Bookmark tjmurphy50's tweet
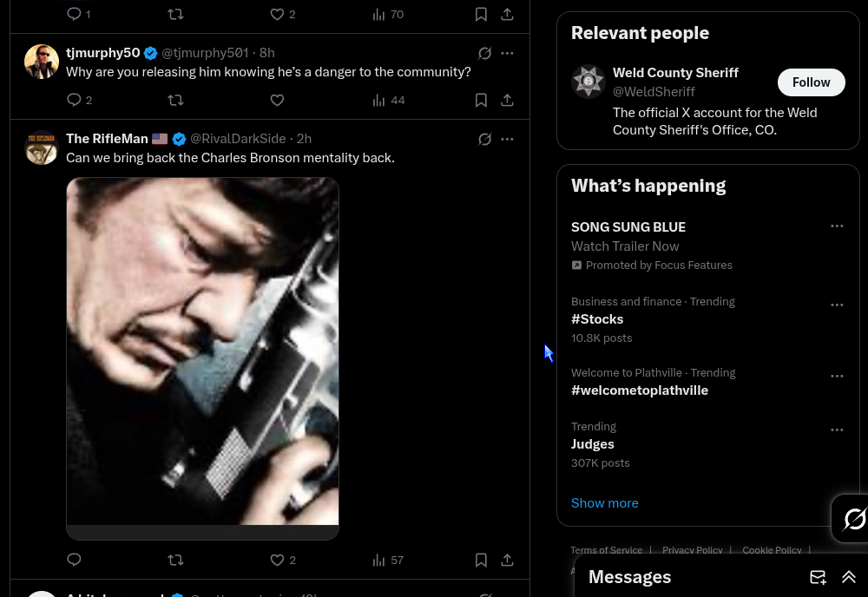The width and height of the screenshot is (868, 597). [x=481, y=100]
